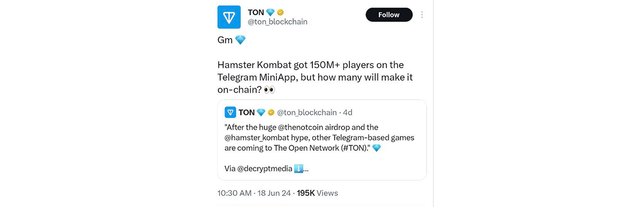
Task: Open the 195K Views counter
Action: (317, 193)
